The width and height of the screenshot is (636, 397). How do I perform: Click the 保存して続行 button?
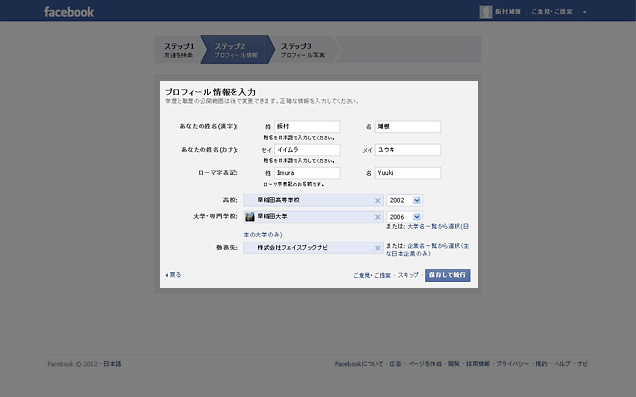click(x=447, y=275)
